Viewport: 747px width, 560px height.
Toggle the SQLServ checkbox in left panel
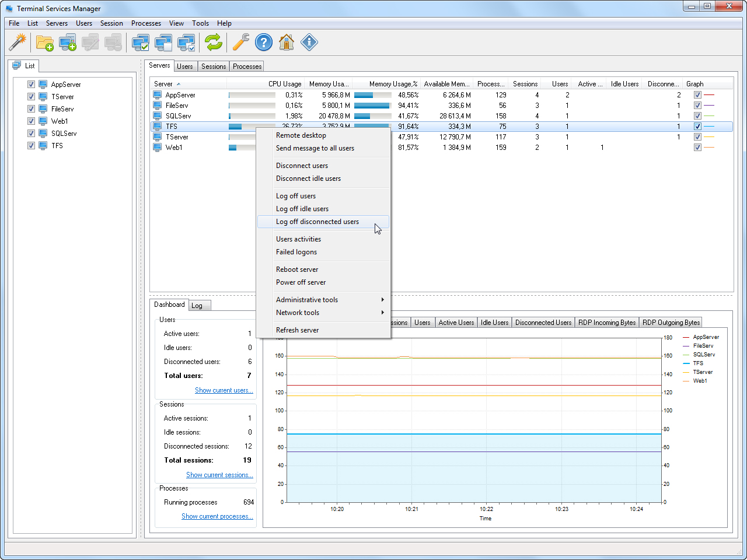[x=32, y=134]
